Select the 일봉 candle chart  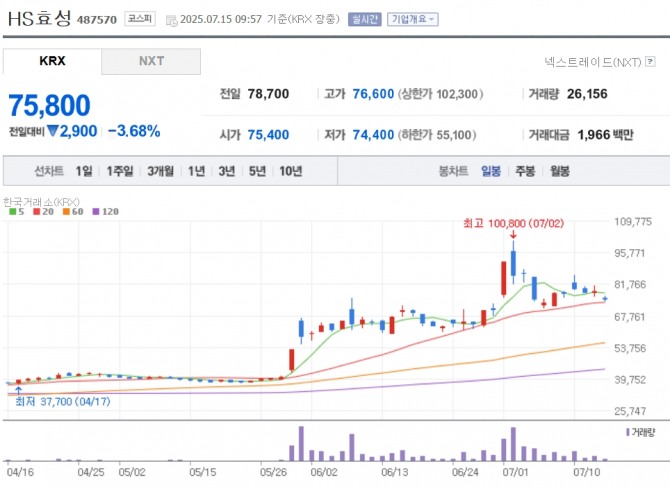click(491, 171)
